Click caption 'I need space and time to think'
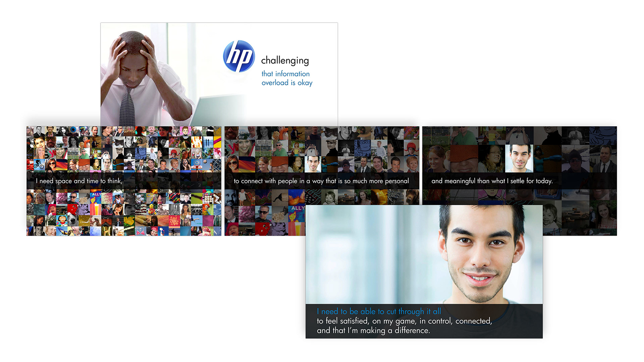The height and width of the screenshot is (362, 644). point(79,181)
